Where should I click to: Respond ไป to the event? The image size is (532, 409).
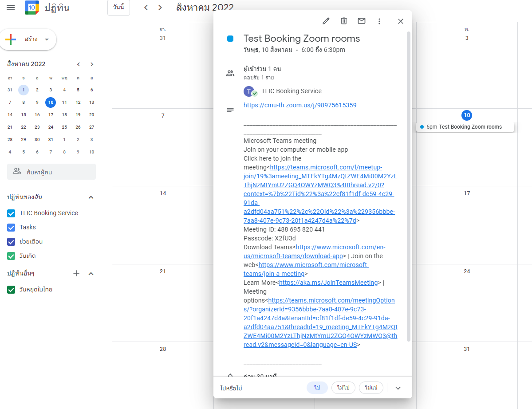pos(317,388)
